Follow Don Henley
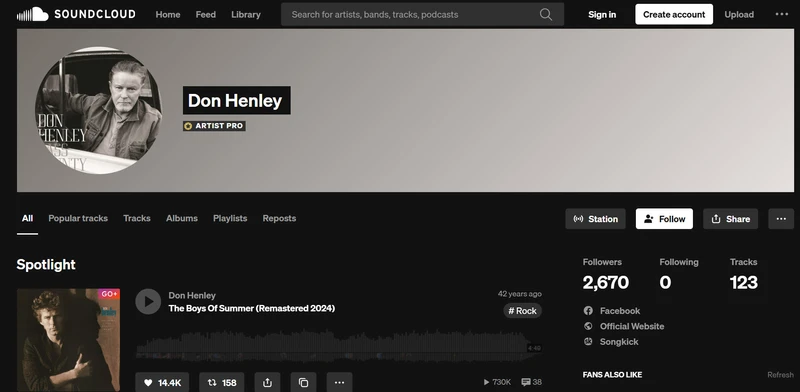 (x=664, y=219)
